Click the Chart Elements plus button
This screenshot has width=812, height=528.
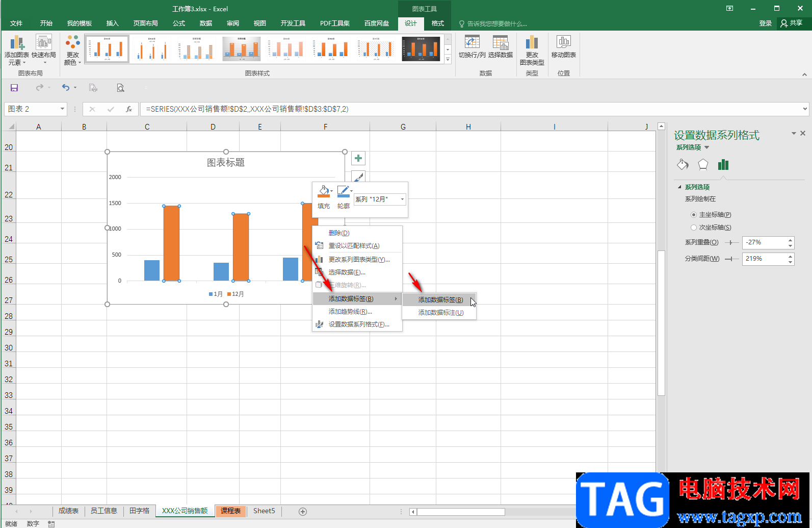click(x=358, y=158)
